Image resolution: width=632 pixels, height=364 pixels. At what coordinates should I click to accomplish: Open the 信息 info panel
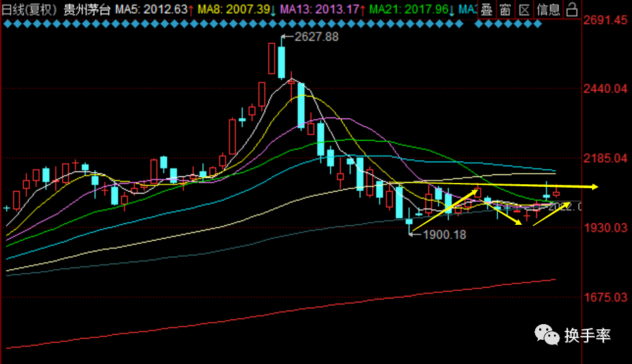548,9
